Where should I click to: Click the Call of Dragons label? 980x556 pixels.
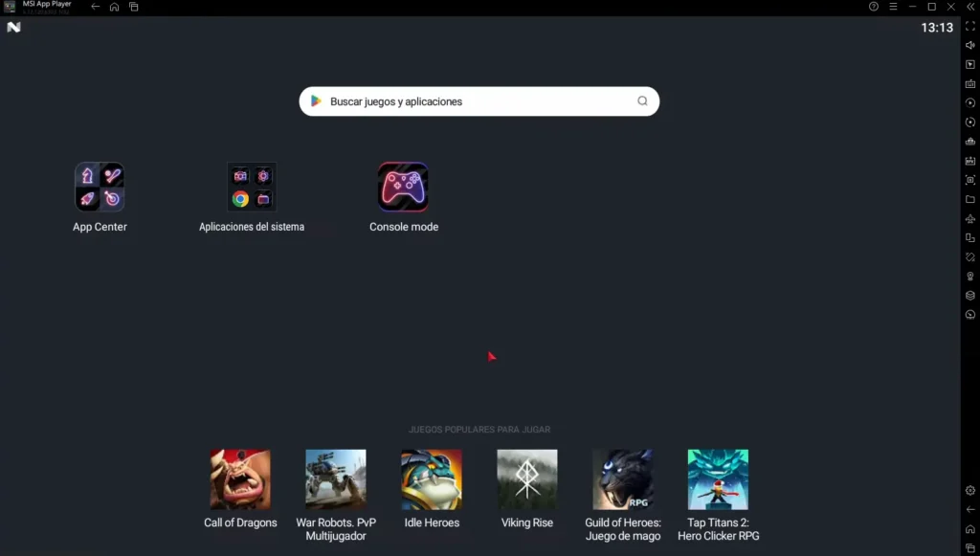pyautogui.click(x=240, y=523)
